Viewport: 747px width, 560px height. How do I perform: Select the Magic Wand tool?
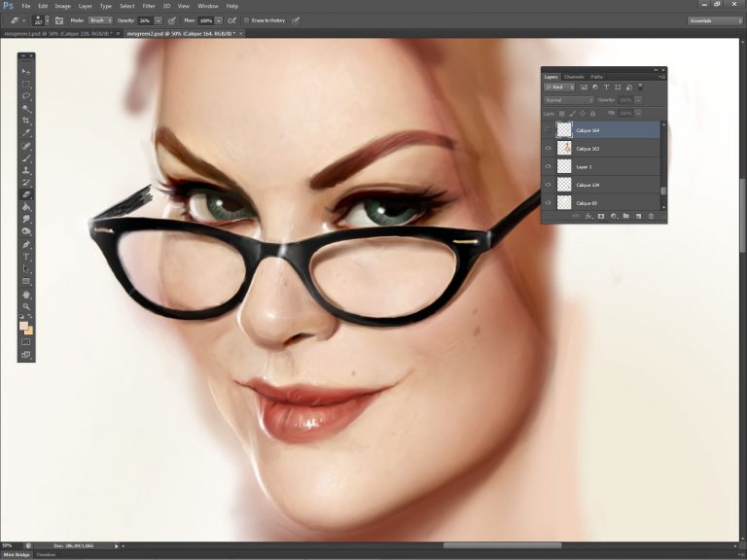pyautogui.click(x=26, y=109)
